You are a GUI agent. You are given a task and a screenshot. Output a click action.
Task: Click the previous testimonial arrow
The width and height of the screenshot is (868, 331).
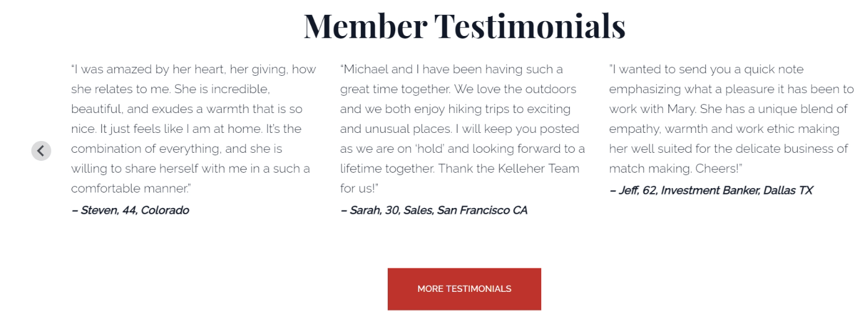coord(41,150)
